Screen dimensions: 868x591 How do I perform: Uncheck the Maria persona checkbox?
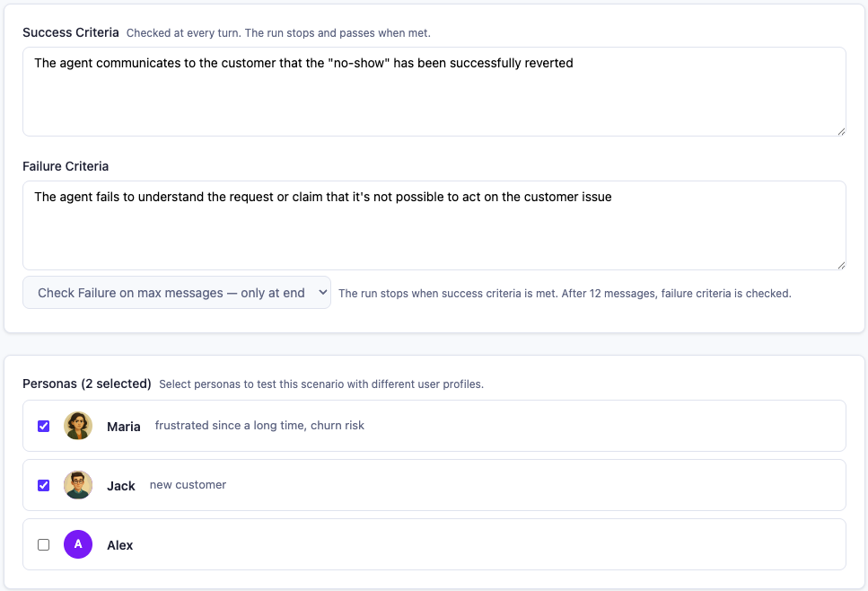43,427
